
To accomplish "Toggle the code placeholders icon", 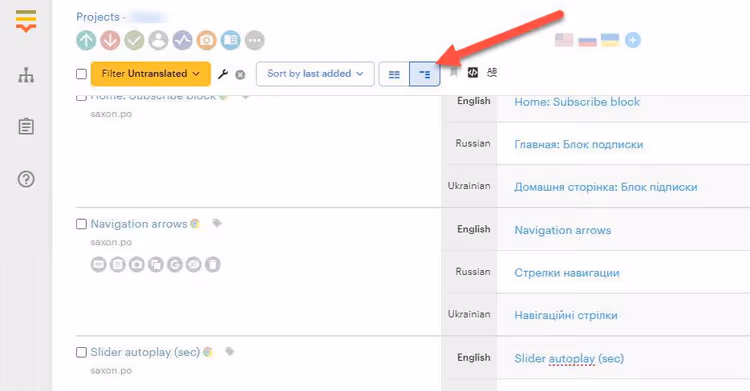I will point(473,73).
